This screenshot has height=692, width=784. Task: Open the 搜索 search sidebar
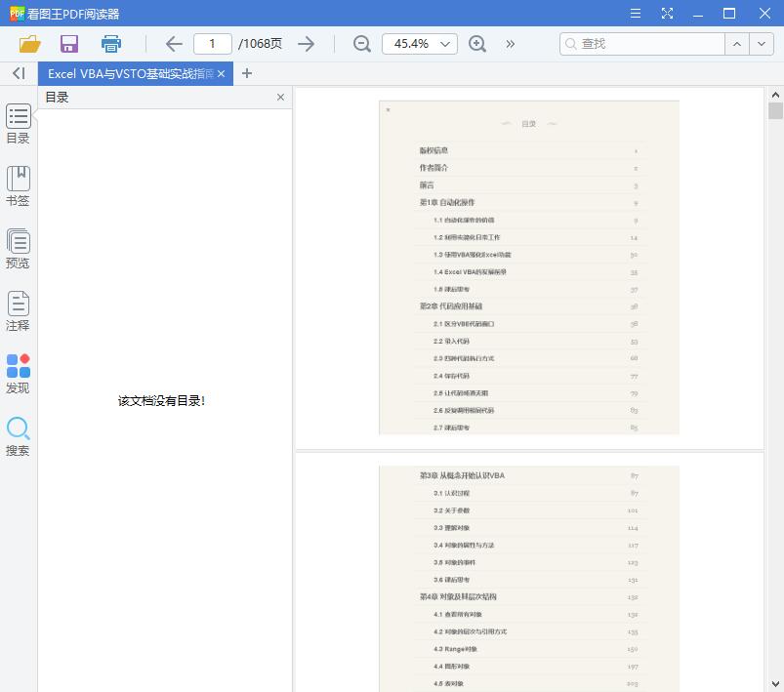point(18,436)
